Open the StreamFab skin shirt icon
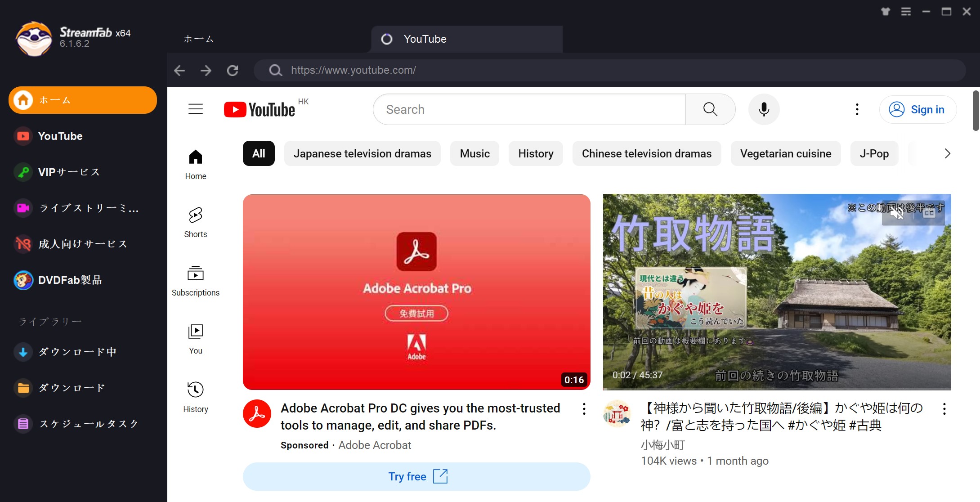This screenshot has height=502, width=980. pos(886,12)
